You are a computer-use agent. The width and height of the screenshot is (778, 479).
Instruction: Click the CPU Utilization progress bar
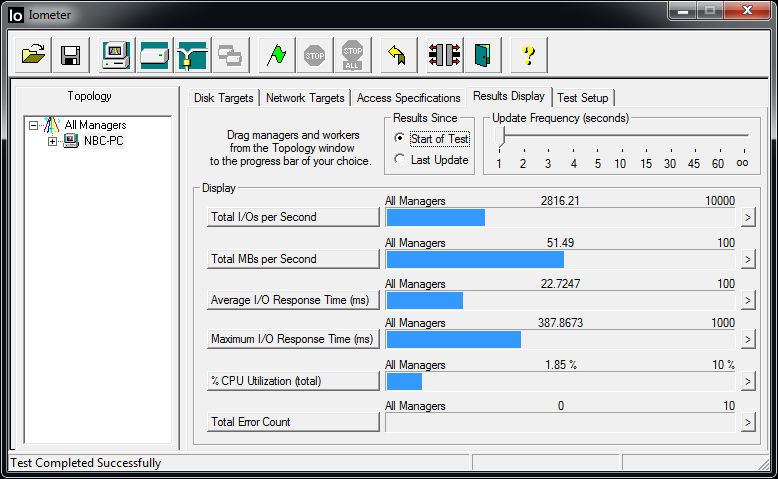click(x=560, y=381)
